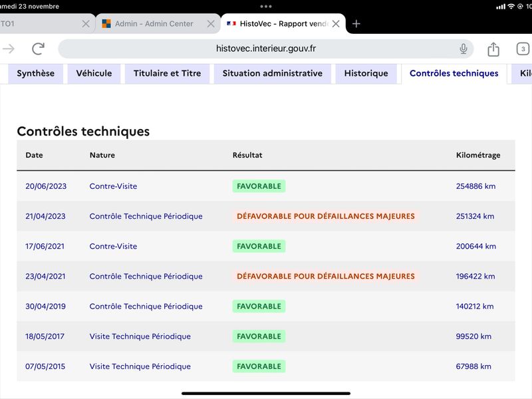
Task: Click FAVORABLE badge in 07/05/2015 row
Action: tap(259, 366)
